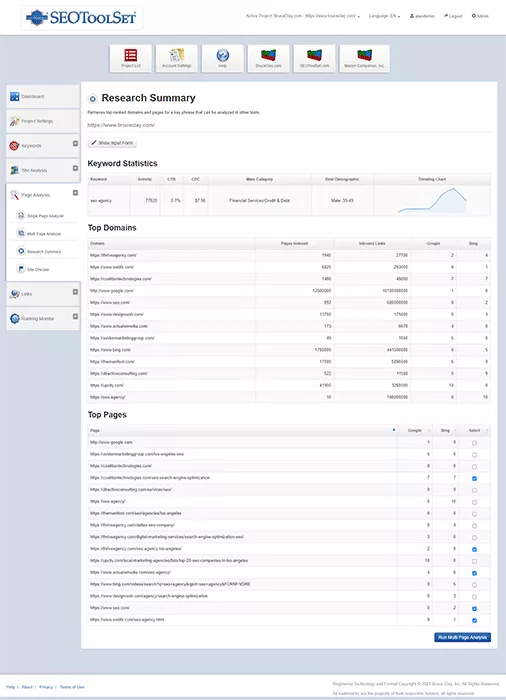The image size is (506, 700).
Task: Open Multi Page Analyzer menu item
Action: point(44,233)
